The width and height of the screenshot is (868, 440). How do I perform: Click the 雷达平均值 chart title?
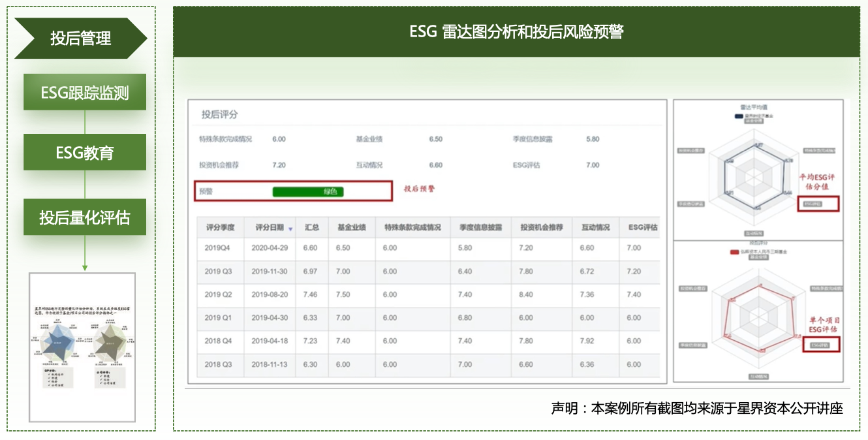tap(754, 108)
